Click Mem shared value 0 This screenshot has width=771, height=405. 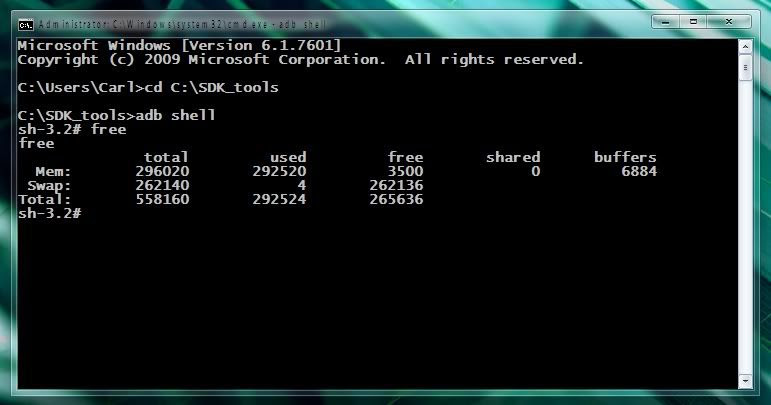coord(535,172)
